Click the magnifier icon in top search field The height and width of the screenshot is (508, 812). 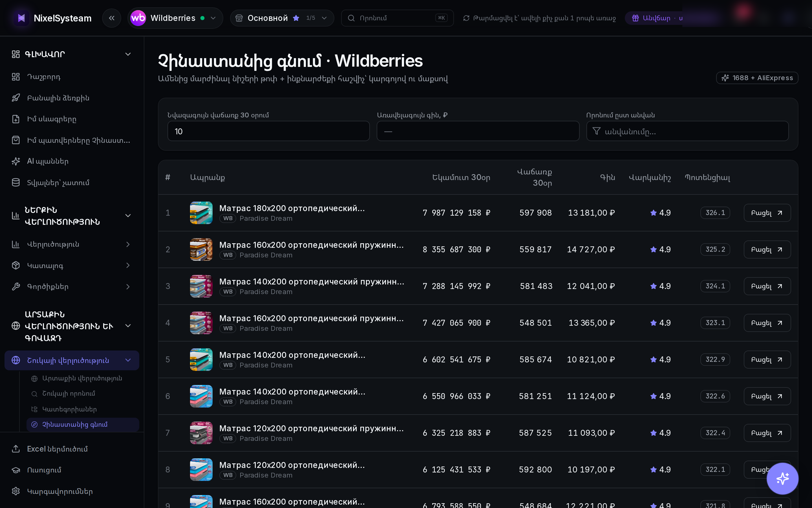click(351, 18)
